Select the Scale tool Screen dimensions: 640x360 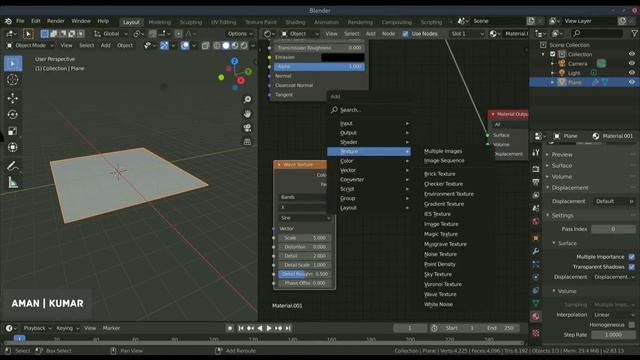click(x=13, y=131)
